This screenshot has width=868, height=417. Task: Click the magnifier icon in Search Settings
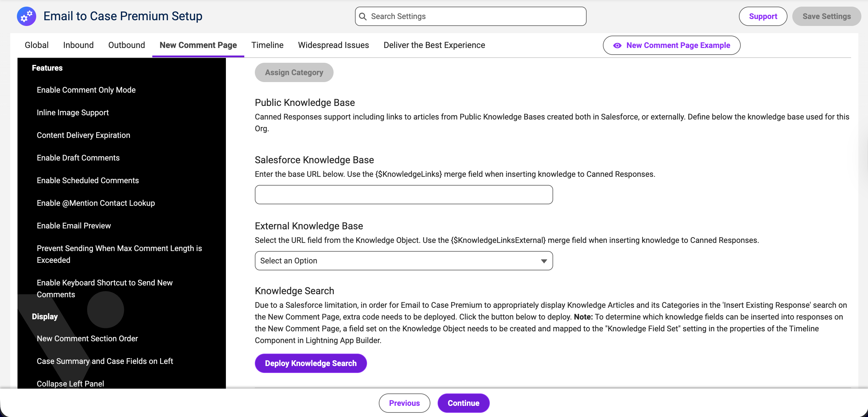tap(363, 17)
